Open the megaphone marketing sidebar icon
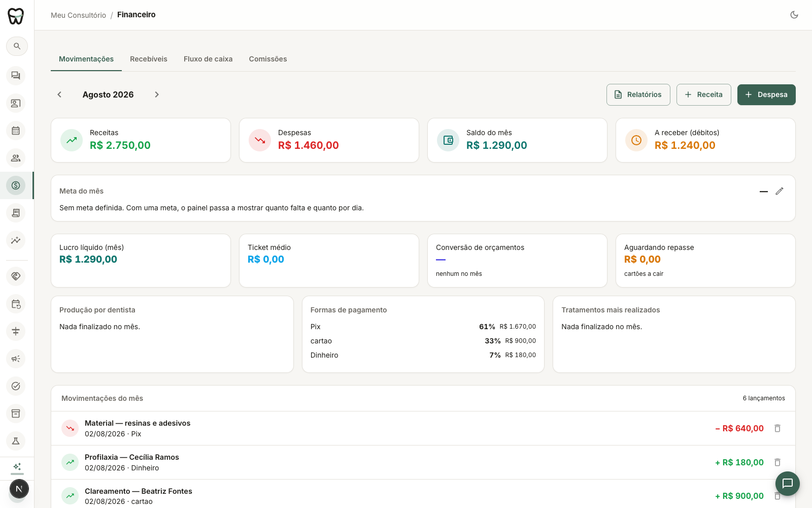Image resolution: width=812 pixels, height=508 pixels. [x=16, y=359]
